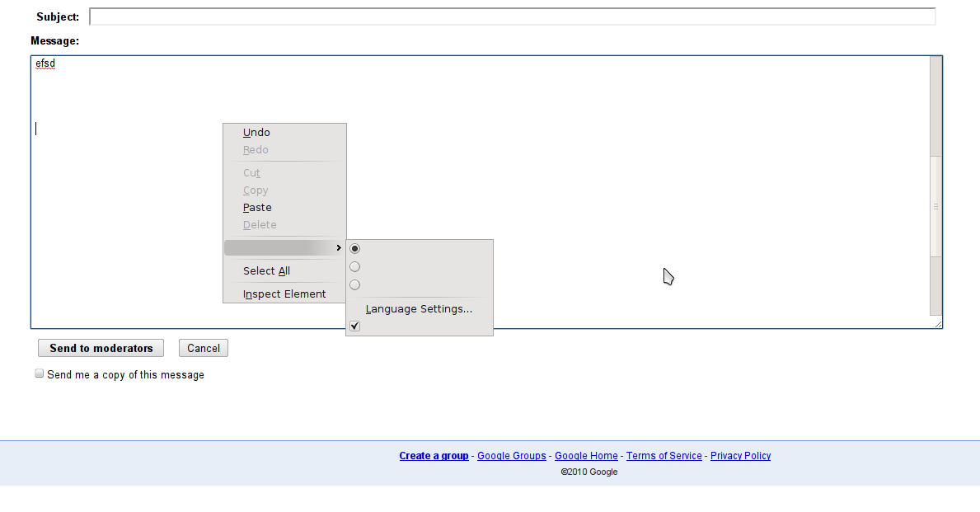Image resolution: width=980 pixels, height=512 pixels.
Task: Follow the Google Groups footer link
Action: [x=511, y=456]
